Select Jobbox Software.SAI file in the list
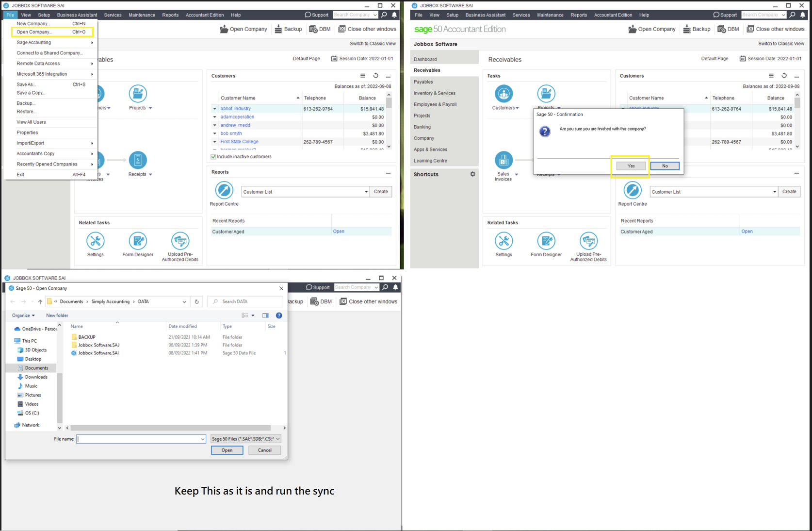 (98, 353)
